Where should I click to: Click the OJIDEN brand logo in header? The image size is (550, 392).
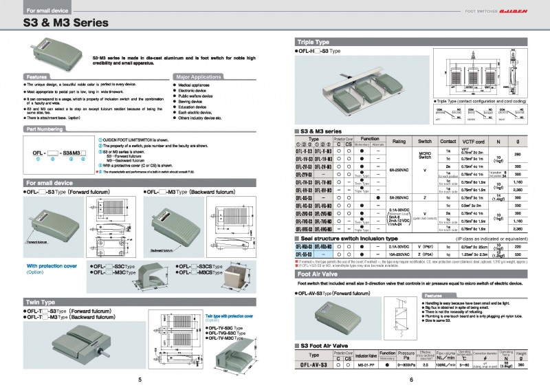click(x=513, y=11)
